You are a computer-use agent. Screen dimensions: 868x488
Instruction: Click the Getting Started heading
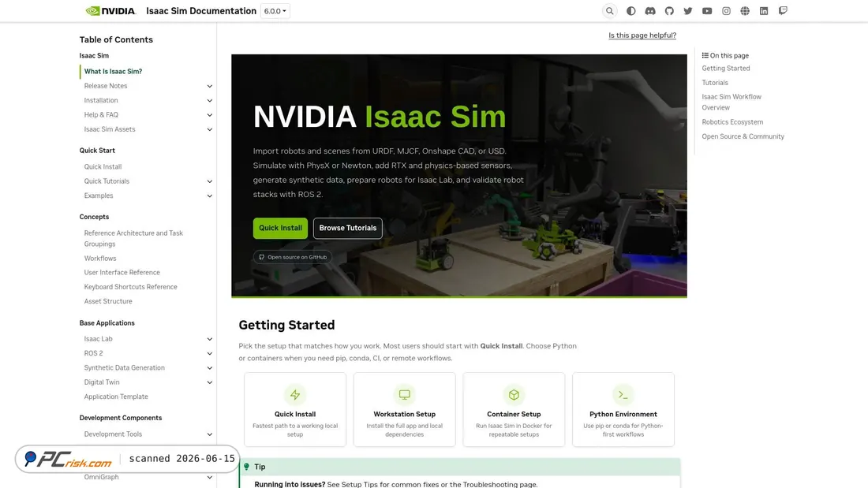[x=286, y=325]
